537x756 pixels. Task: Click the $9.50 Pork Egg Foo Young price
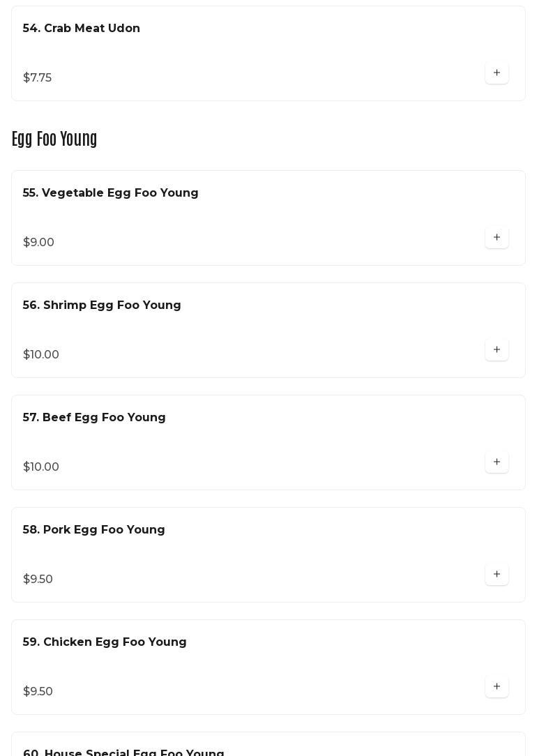click(x=38, y=580)
